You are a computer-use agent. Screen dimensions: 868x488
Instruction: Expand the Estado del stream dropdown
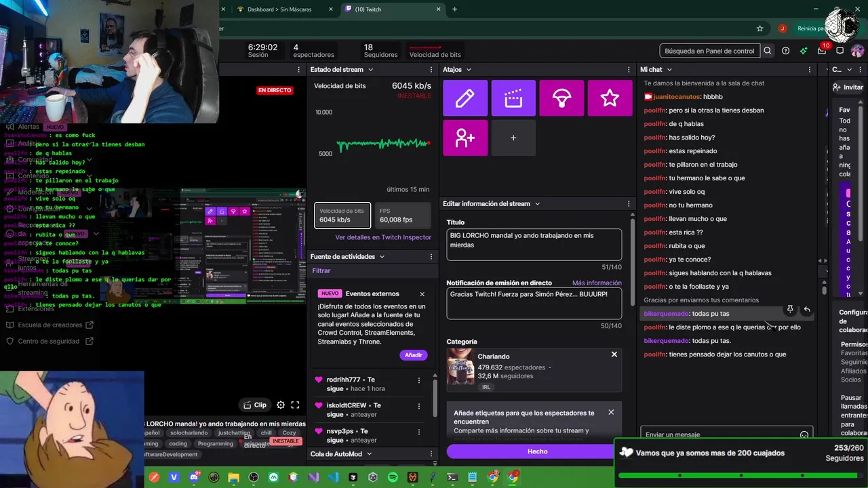tap(370, 70)
